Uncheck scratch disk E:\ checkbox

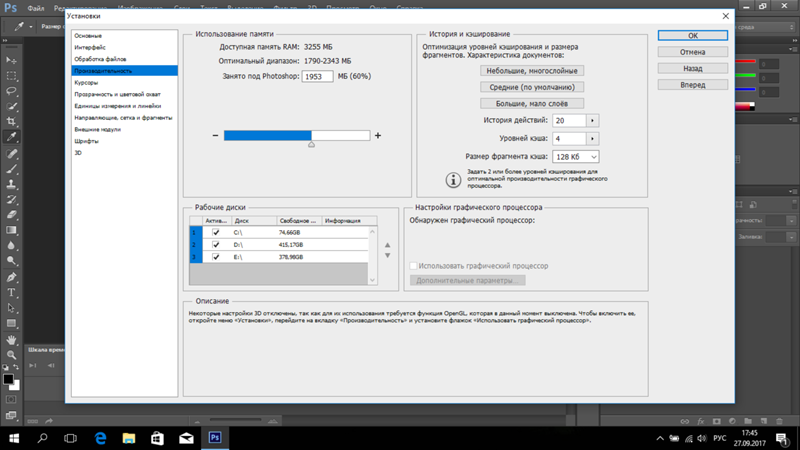tap(216, 257)
